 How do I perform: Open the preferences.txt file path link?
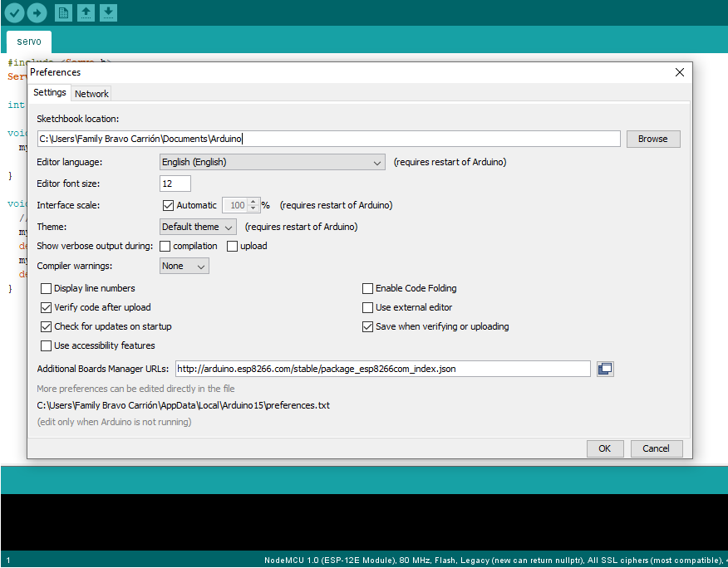pos(184,405)
